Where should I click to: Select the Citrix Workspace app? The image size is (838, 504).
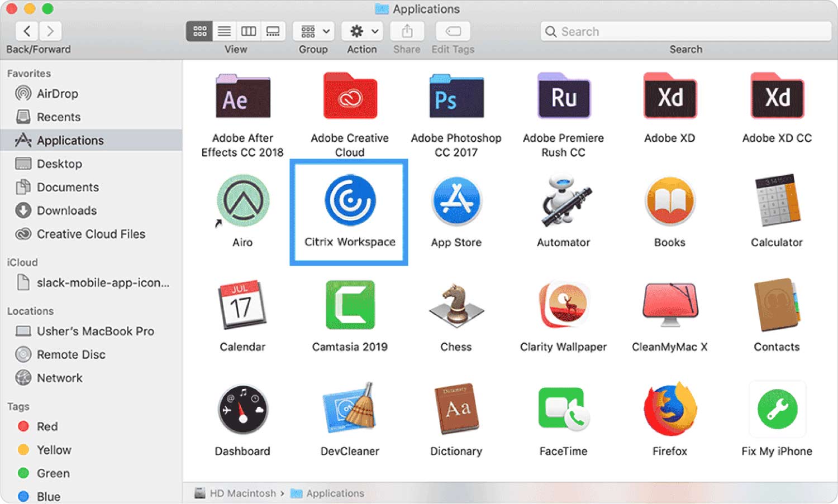[350, 200]
